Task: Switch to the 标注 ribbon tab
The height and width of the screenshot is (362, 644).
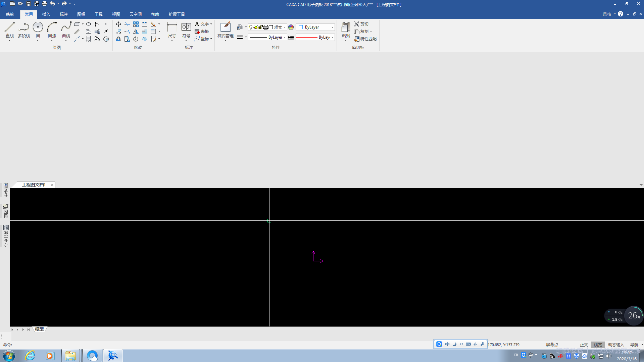Action: [x=64, y=14]
